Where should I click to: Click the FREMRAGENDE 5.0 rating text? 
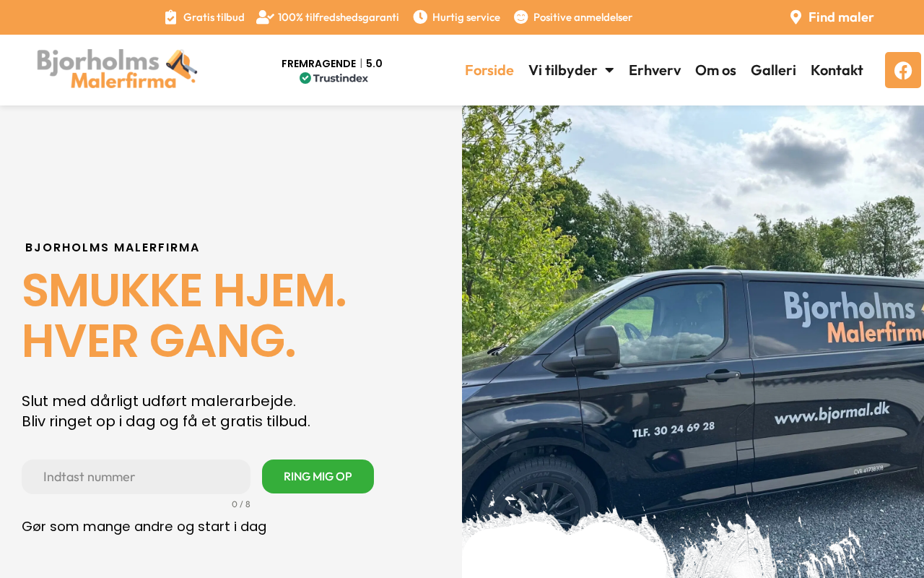coord(332,64)
